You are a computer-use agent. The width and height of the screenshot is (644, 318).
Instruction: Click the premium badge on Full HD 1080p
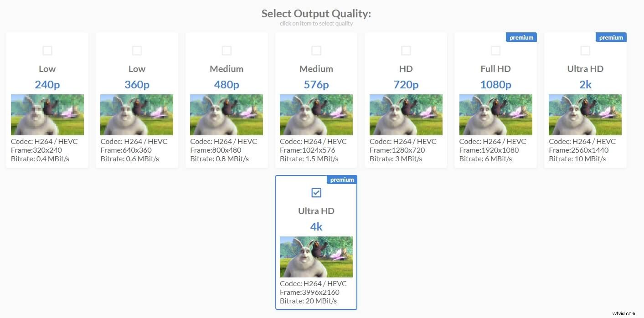521,37
